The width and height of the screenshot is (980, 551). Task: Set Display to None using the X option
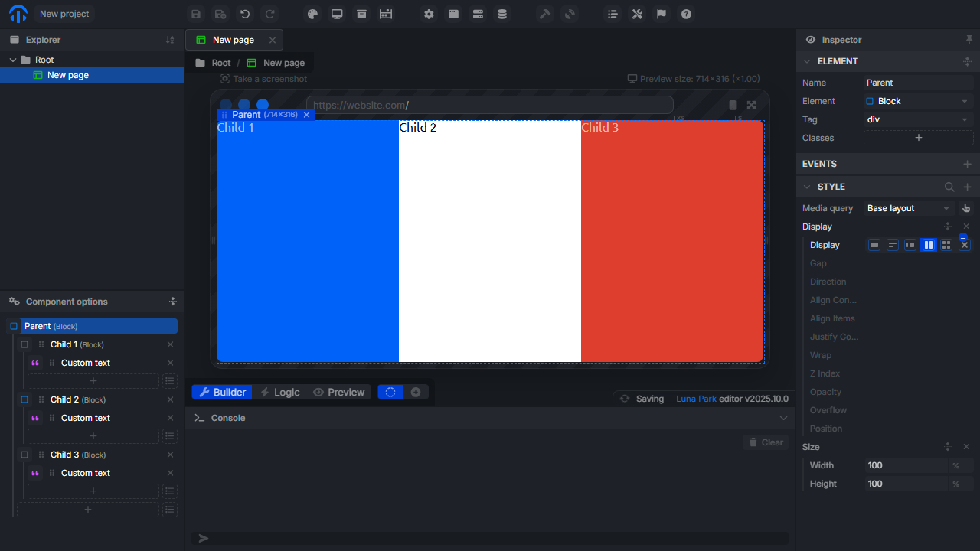pyautogui.click(x=965, y=245)
